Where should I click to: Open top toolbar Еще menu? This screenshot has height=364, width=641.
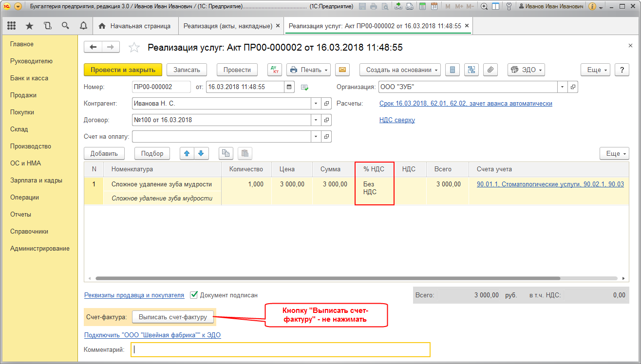point(596,70)
